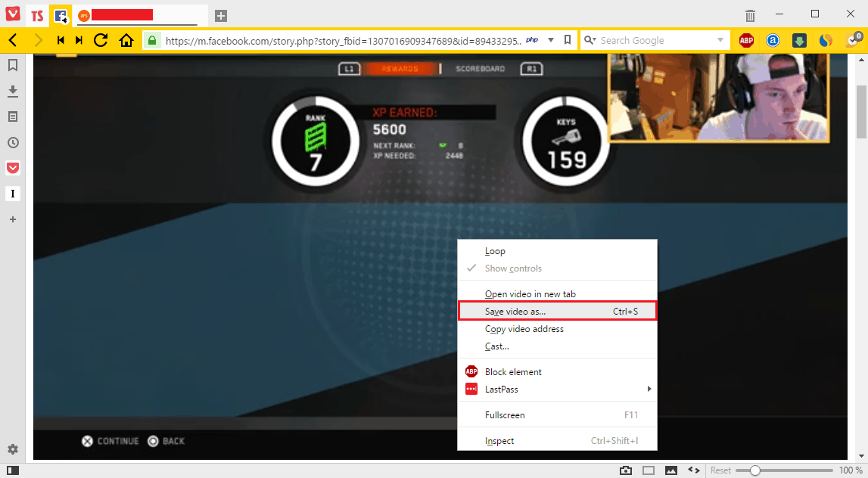Reset the page zoom level
Screen dimensions: 868x478
pos(720,470)
